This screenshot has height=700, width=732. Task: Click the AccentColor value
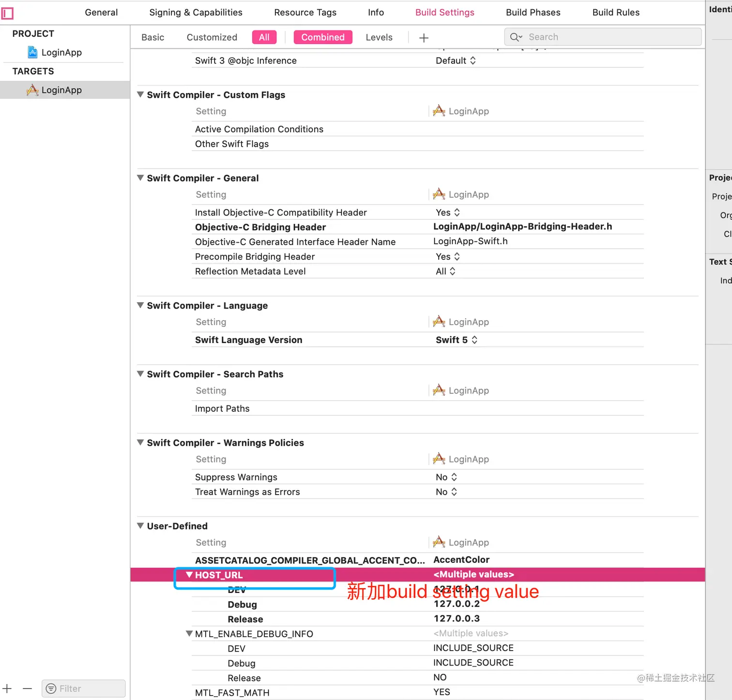click(461, 560)
